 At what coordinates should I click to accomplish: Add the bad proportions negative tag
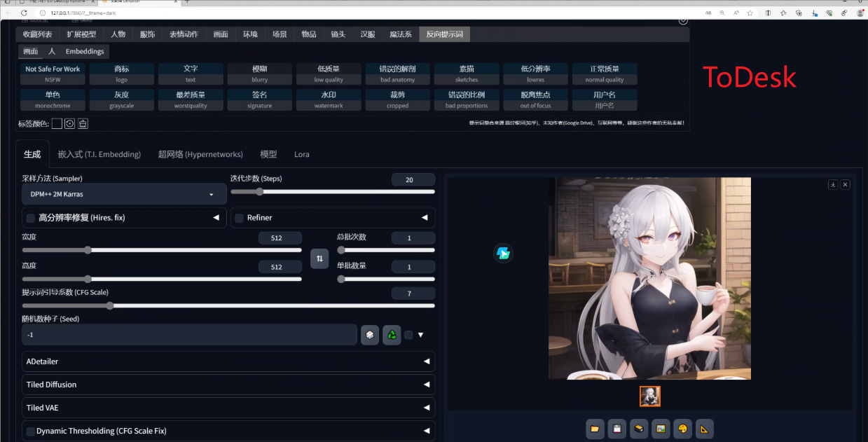[x=467, y=100]
